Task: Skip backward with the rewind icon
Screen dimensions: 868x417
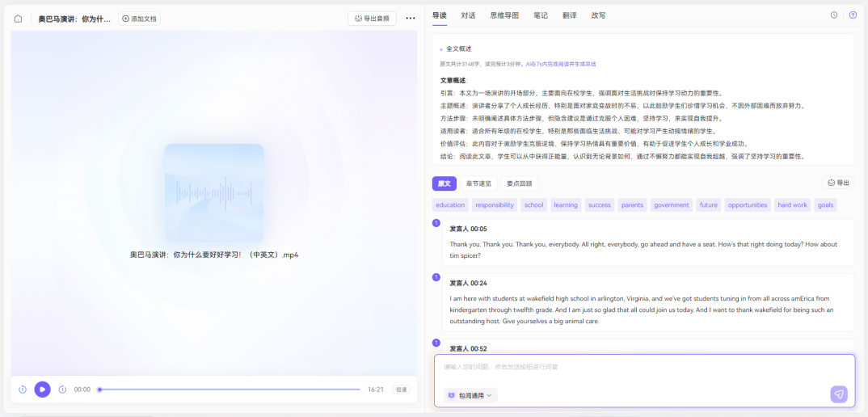Action: (22, 390)
